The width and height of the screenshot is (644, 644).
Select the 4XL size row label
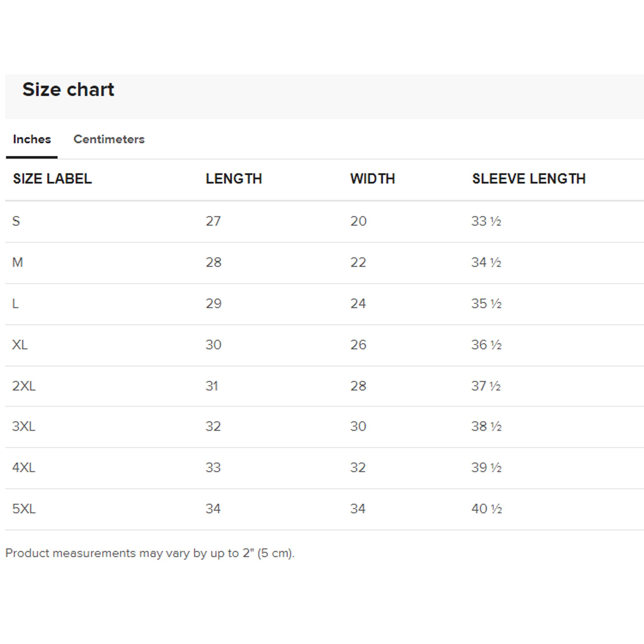tap(24, 468)
